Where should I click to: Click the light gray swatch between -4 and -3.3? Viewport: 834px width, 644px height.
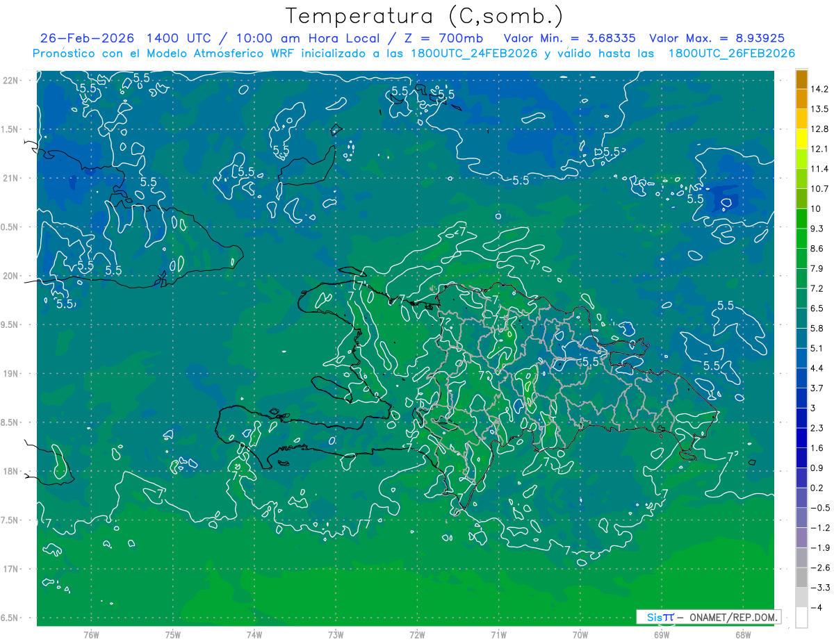click(801, 597)
